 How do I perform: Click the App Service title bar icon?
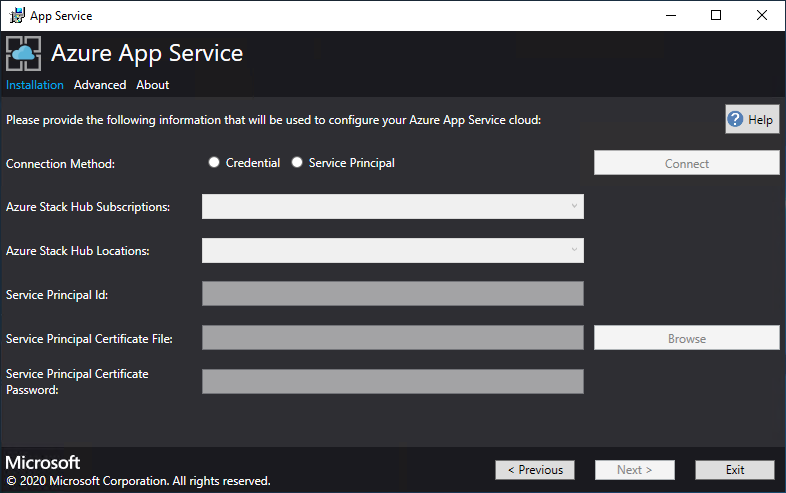pos(17,15)
